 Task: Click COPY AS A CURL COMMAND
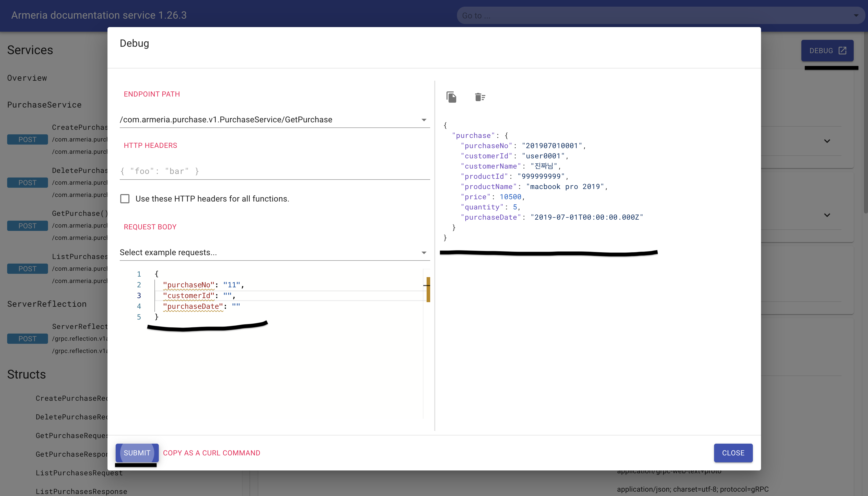click(x=211, y=453)
